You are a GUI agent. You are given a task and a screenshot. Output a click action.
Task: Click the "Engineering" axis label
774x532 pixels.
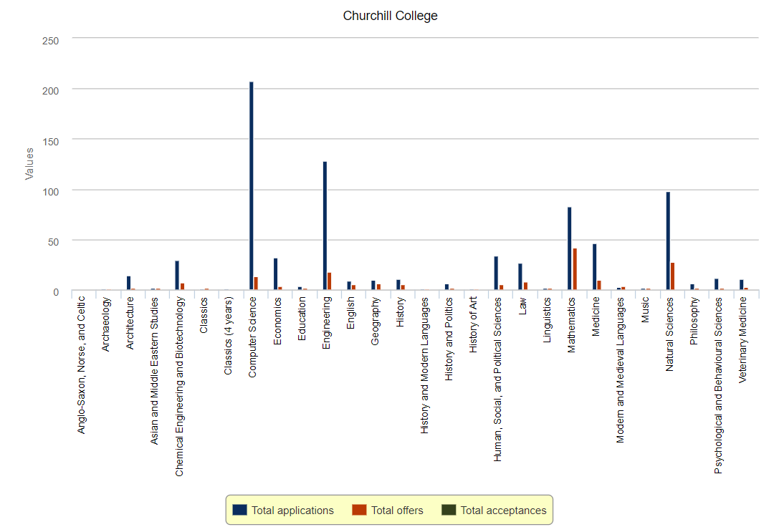click(x=326, y=323)
